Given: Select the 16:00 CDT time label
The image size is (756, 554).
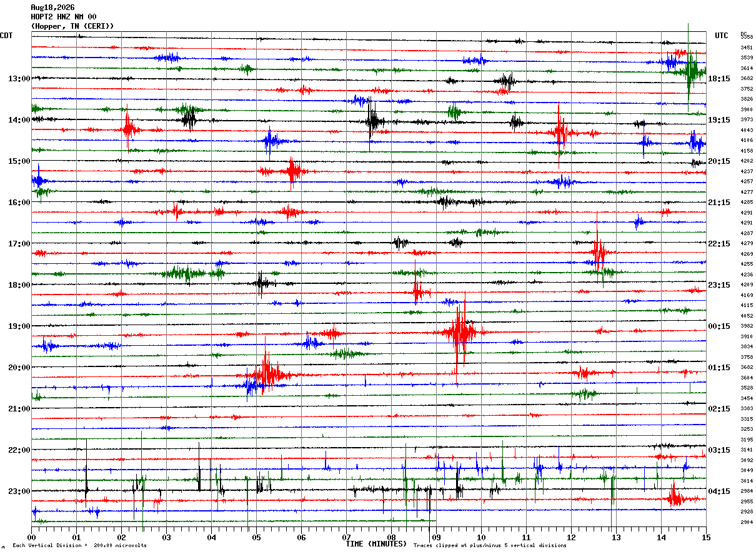Looking at the screenshot, I should [x=19, y=203].
